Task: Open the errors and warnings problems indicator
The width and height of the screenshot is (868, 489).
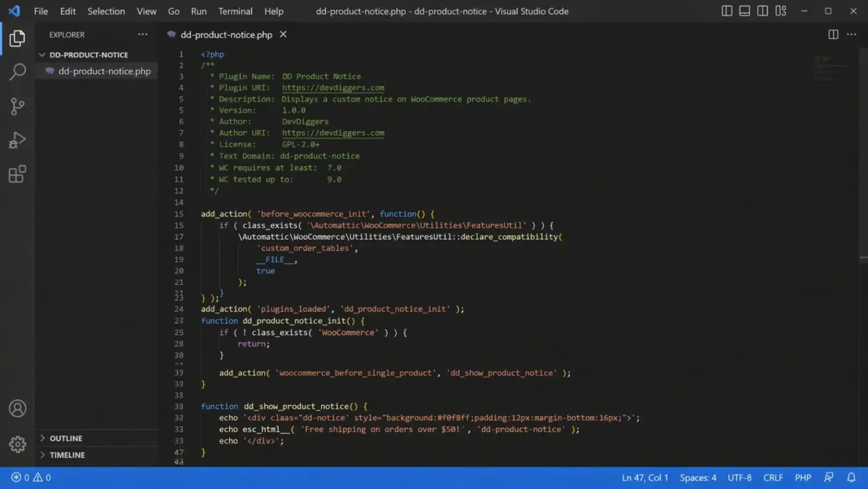Action: [31, 478]
